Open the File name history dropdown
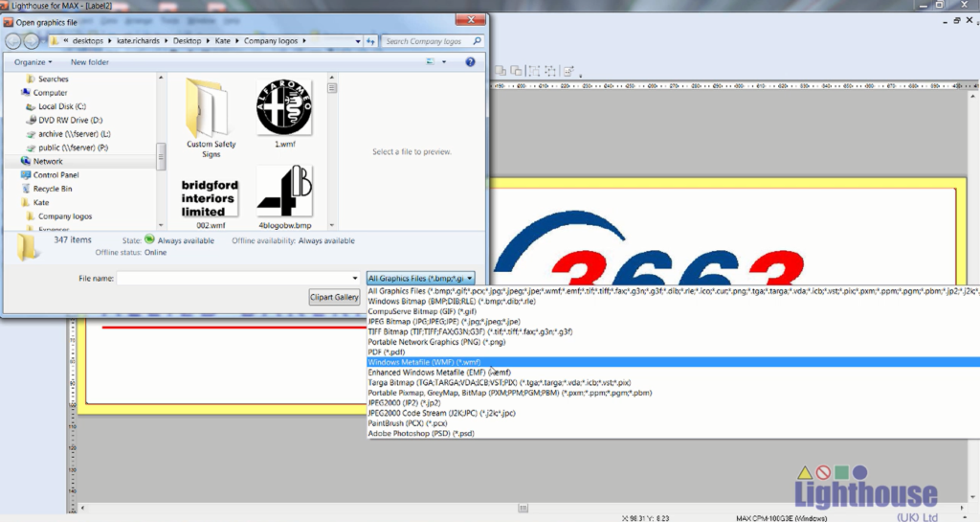980x522 pixels. [355, 278]
